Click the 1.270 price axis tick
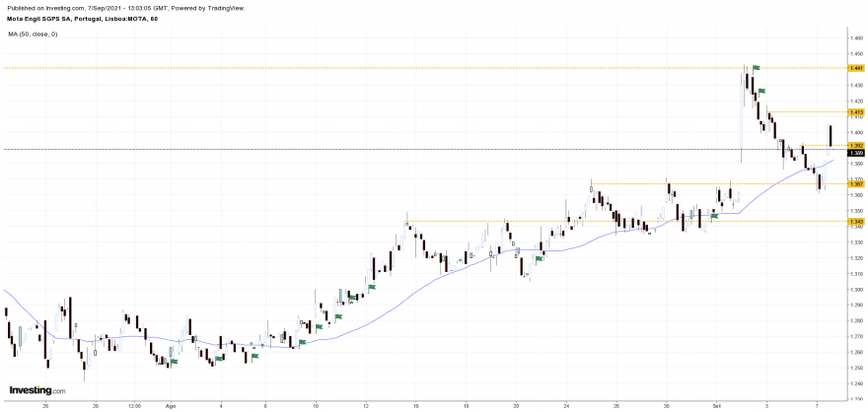Viewport: 868px width, 412px height. coord(857,337)
